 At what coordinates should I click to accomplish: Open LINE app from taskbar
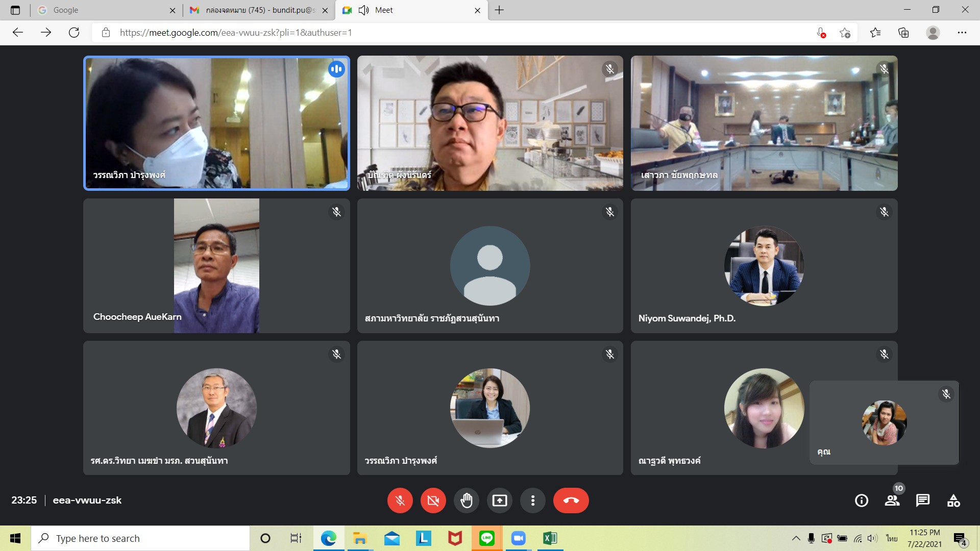click(x=486, y=538)
